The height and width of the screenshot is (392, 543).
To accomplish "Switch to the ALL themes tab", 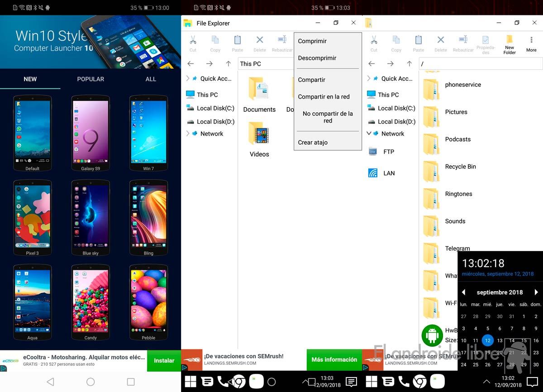I will click(151, 79).
